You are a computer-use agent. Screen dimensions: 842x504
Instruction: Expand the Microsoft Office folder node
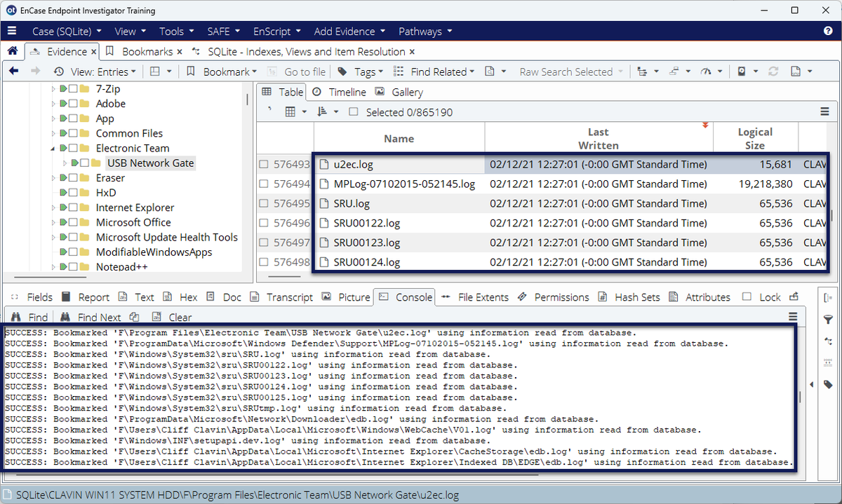point(53,222)
